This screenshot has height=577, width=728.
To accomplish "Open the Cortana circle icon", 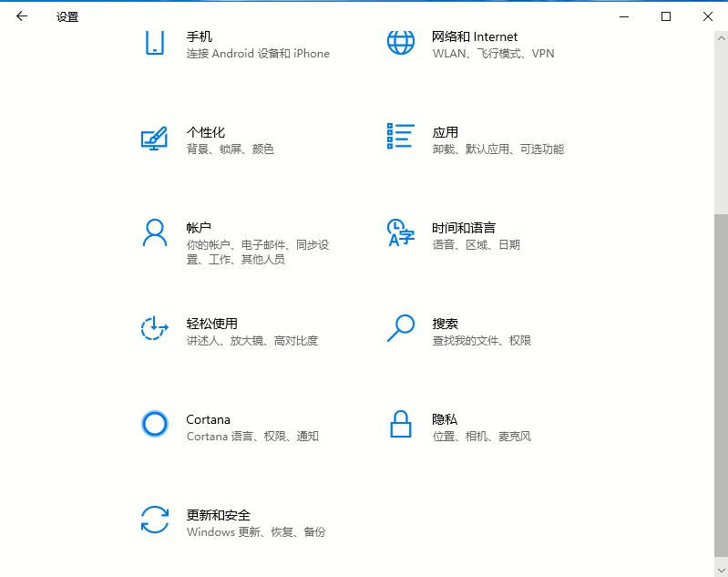I will [x=155, y=423].
